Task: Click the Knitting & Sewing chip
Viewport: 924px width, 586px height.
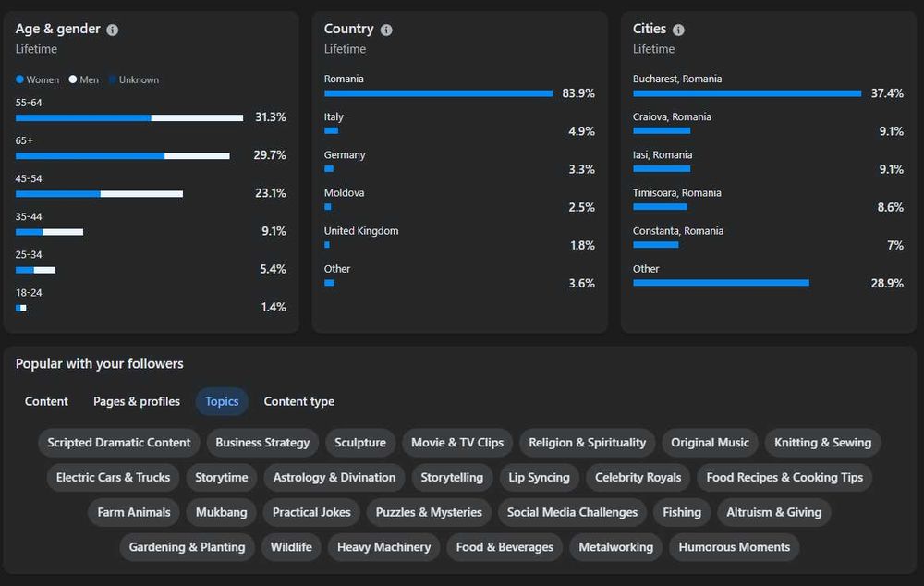Action: click(822, 443)
